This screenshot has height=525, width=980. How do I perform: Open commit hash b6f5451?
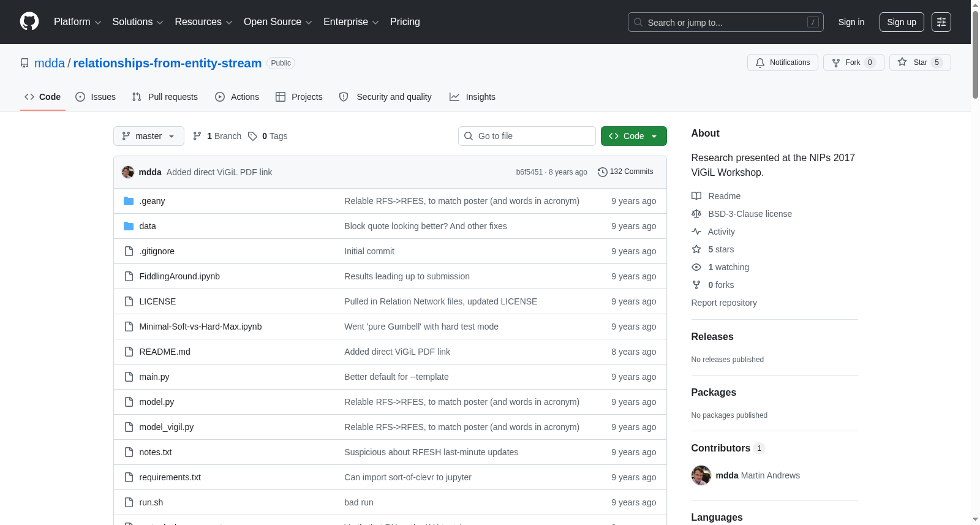click(x=529, y=172)
